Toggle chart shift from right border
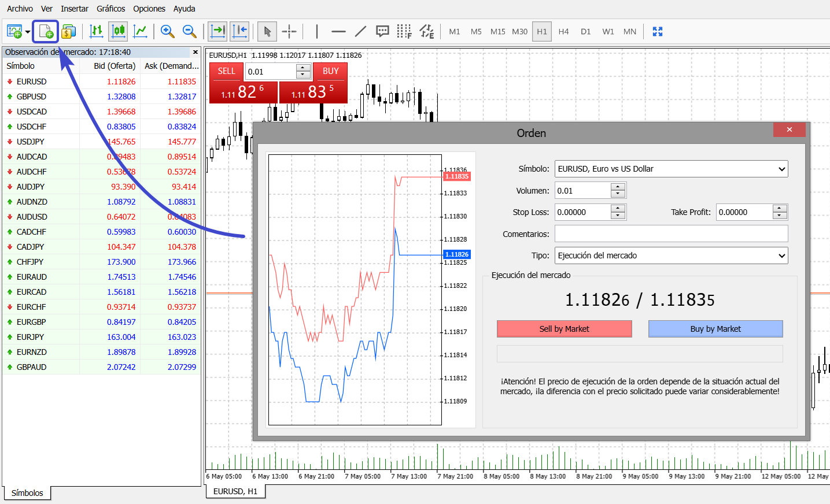The height and width of the screenshot is (504, 830). tap(239, 31)
